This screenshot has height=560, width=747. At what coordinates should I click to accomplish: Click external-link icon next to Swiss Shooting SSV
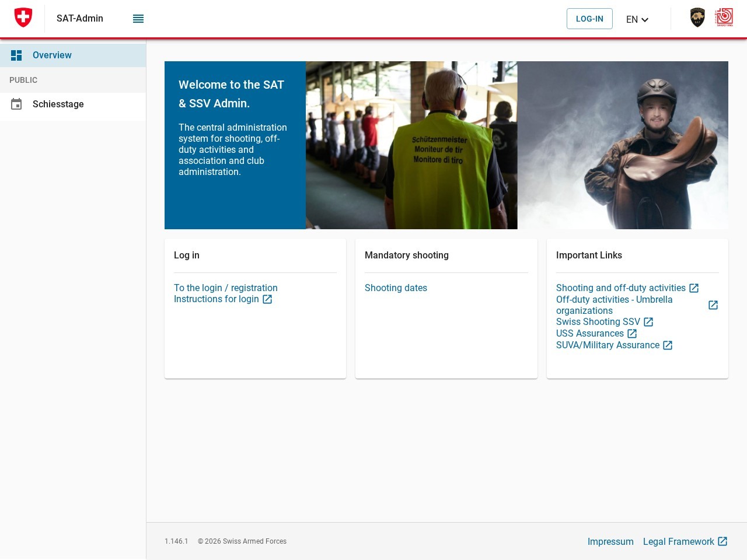coord(648,322)
